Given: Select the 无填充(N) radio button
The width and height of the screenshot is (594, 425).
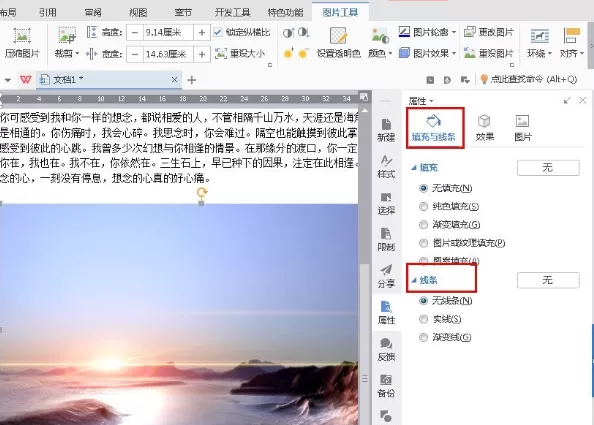Looking at the screenshot, I should tap(423, 188).
